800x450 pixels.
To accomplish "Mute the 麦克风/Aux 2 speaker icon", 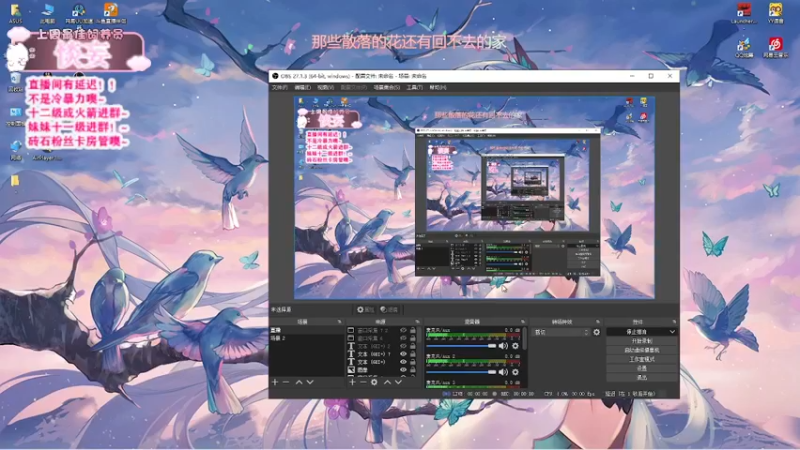I will click(x=504, y=372).
